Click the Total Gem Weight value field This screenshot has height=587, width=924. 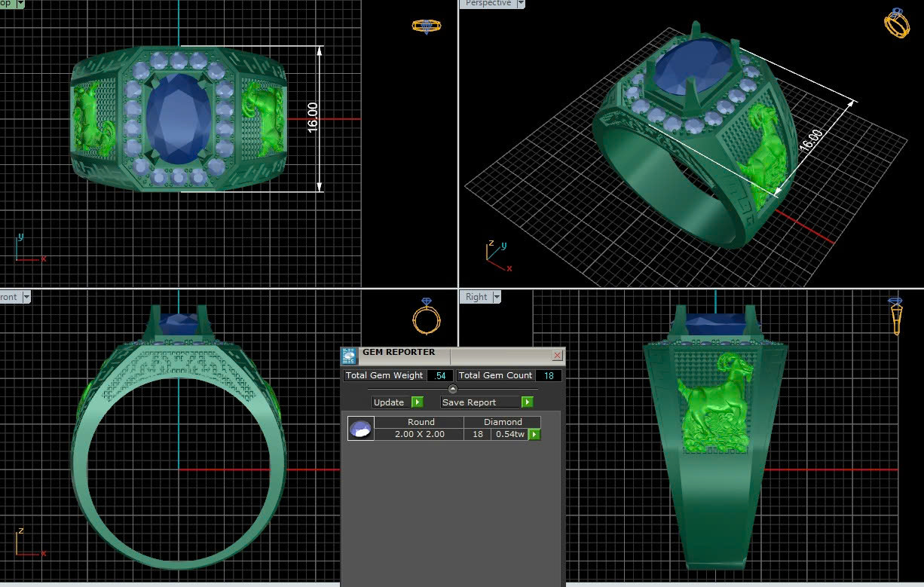[440, 375]
